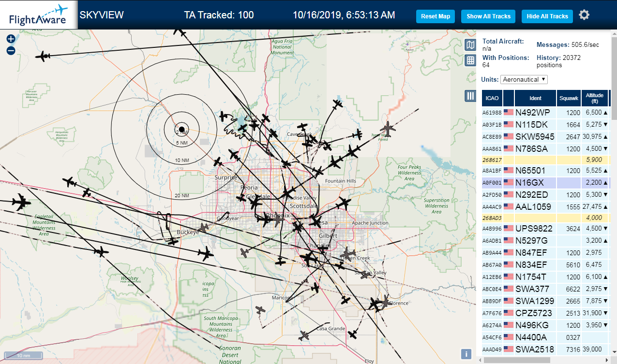The image size is (617, 364).
Task: Select the UPS9822 aircraft row
Action: (x=546, y=229)
